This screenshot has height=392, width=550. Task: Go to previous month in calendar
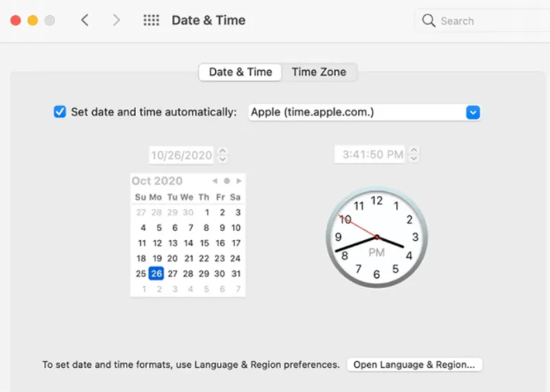click(x=214, y=181)
